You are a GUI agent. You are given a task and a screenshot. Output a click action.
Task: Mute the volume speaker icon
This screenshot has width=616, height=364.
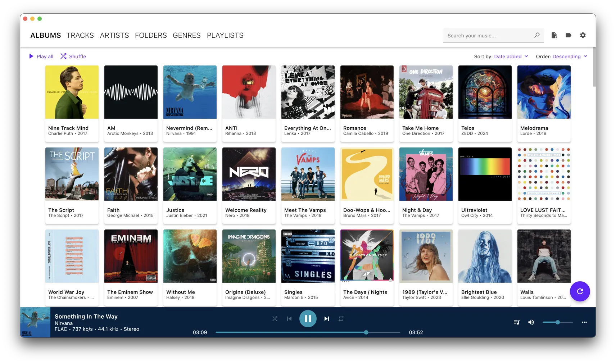531,322
